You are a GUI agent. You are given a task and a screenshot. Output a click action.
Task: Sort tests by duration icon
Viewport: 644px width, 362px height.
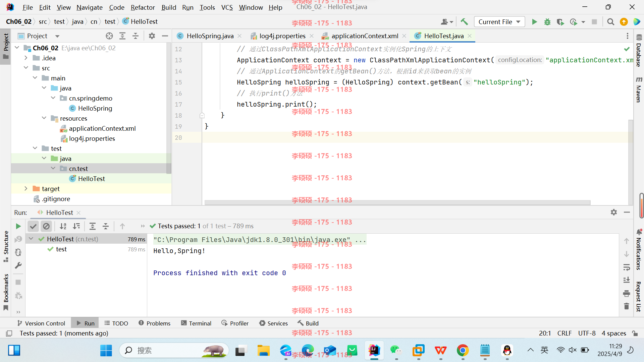click(76, 226)
